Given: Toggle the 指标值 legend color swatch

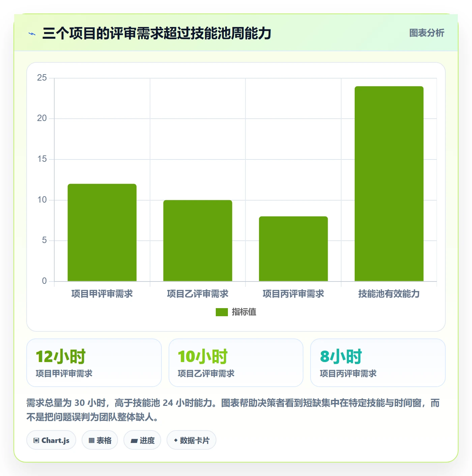Looking at the screenshot, I should coord(222,312).
